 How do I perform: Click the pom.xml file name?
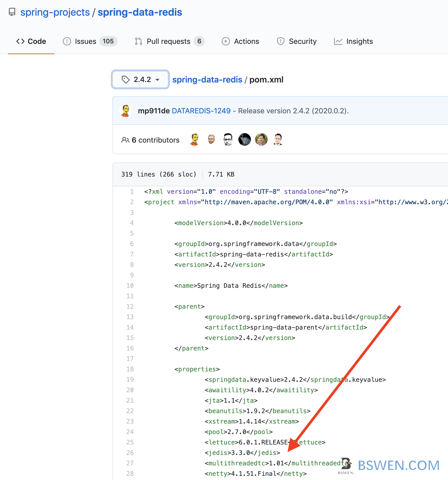coord(266,80)
